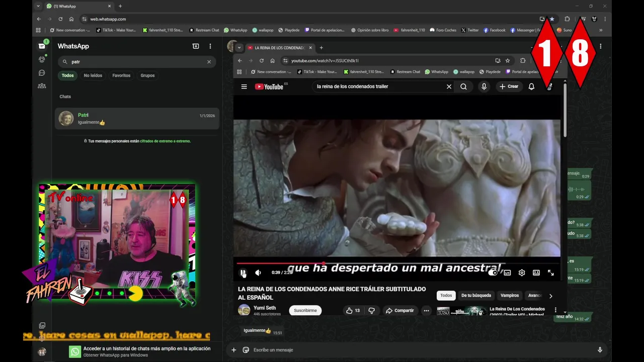Clear the YouTube search query

[449, 86]
